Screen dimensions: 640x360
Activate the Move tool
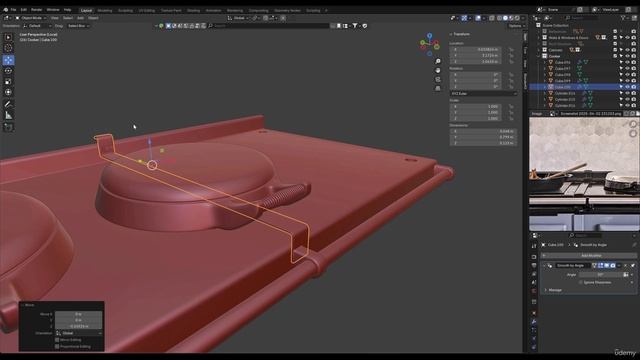click(8, 60)
